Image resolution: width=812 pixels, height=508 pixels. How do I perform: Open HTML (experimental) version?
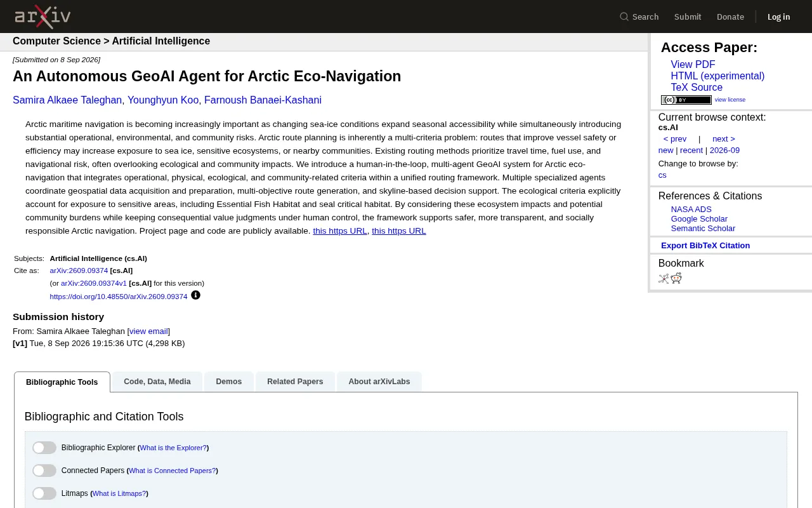717,76
